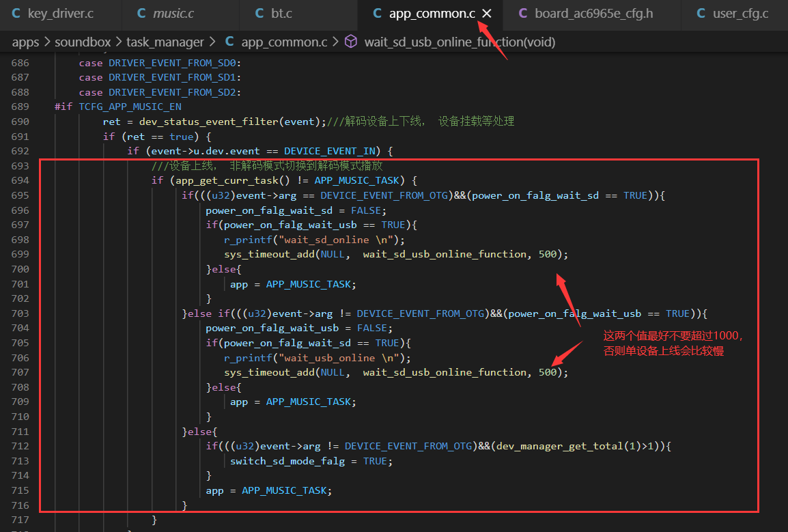Place cursor on DEVICE_EVENT_IN
This screenshot has width=788, height=532.
330,152
